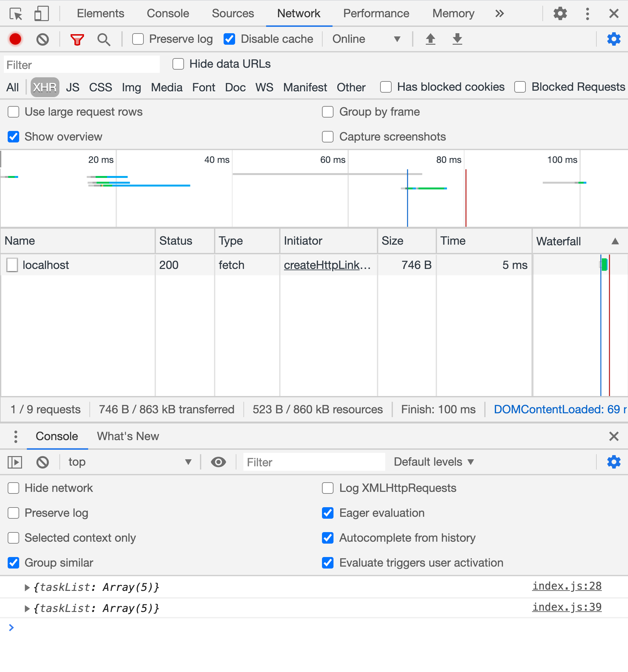Enable Group by frame
628x672 pixels.
pyautogui.click(x=327, y=112)
